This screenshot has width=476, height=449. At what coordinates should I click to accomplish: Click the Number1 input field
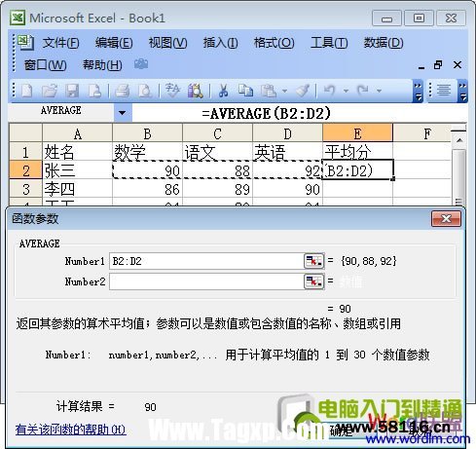[x=206, y=261]
